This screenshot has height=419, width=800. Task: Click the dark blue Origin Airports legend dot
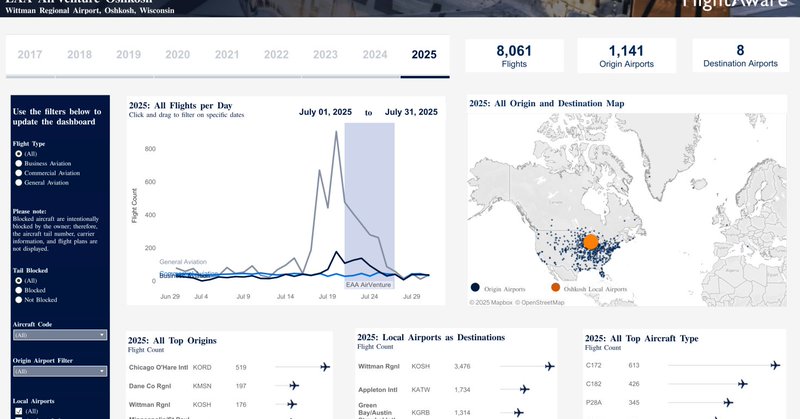(x=475, y=287)
